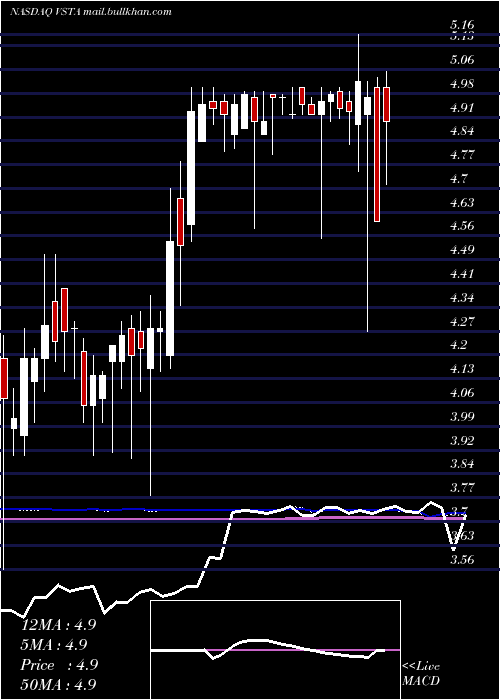500x700 pixels.
Task: Click the 4.13 price axis label
Action: [x=462, y=369]
